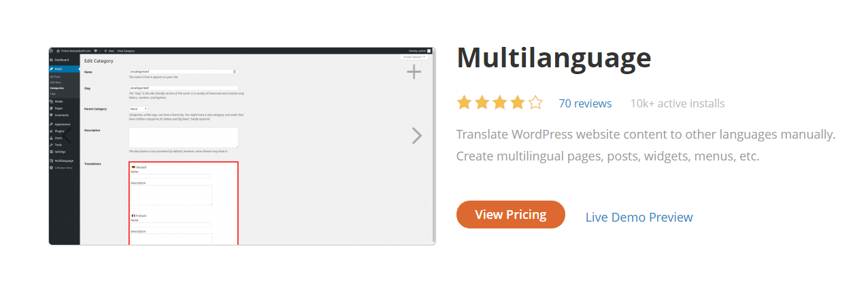
Task: Click the empty fifth rating star
Action: [x=535, y=103]
